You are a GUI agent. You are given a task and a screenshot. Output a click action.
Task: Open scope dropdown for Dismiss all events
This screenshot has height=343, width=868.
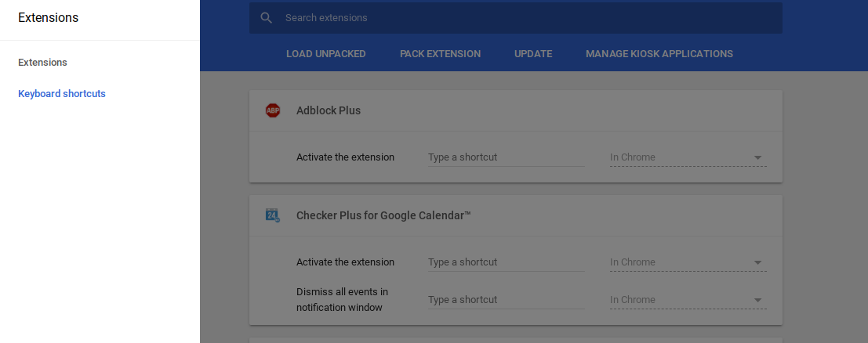(757, 300)
